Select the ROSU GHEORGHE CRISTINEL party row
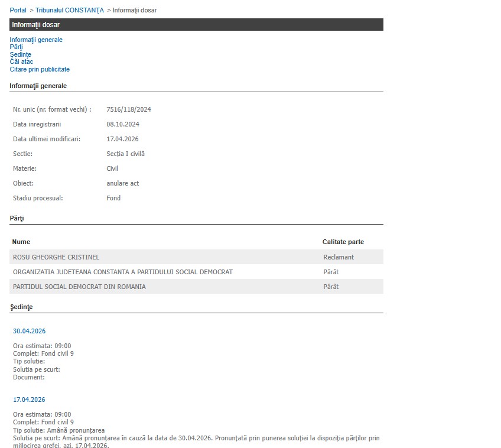This screenshot has width=501, height=448. [56, 257]
